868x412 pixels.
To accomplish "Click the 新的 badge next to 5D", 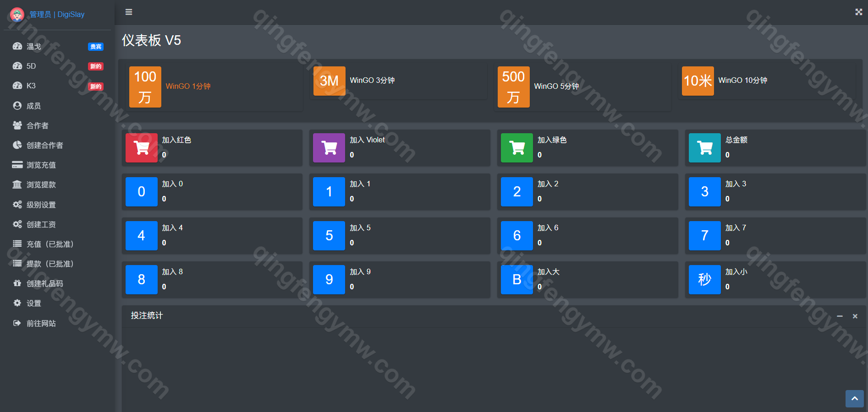I will [96, 66].
